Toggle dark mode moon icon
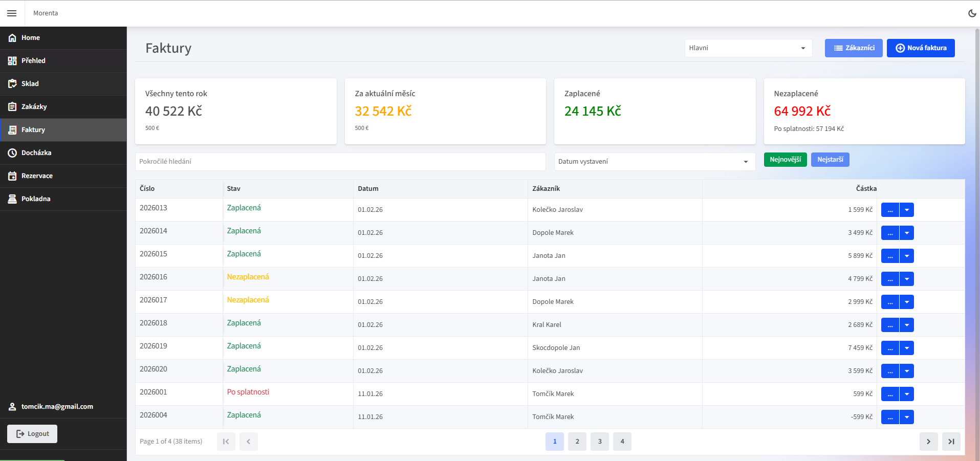The height and width of the screenshot is (461, 980). click(972, 13)
